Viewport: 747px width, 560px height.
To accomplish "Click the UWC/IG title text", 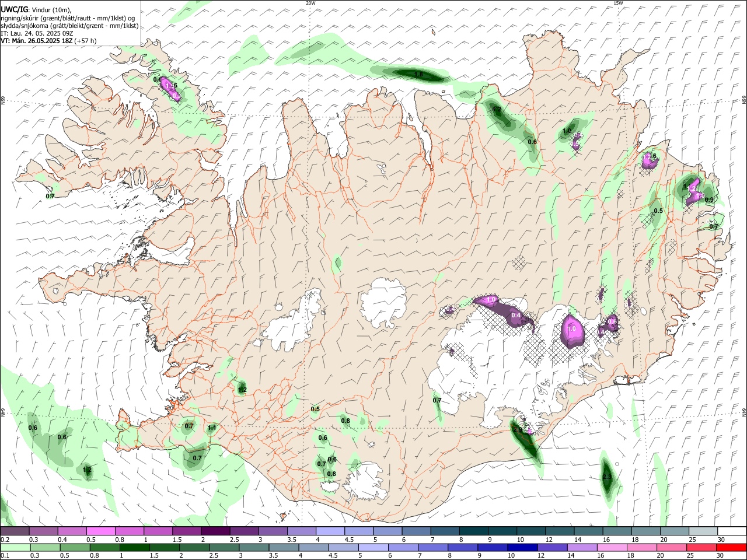I will click(14, 10).
